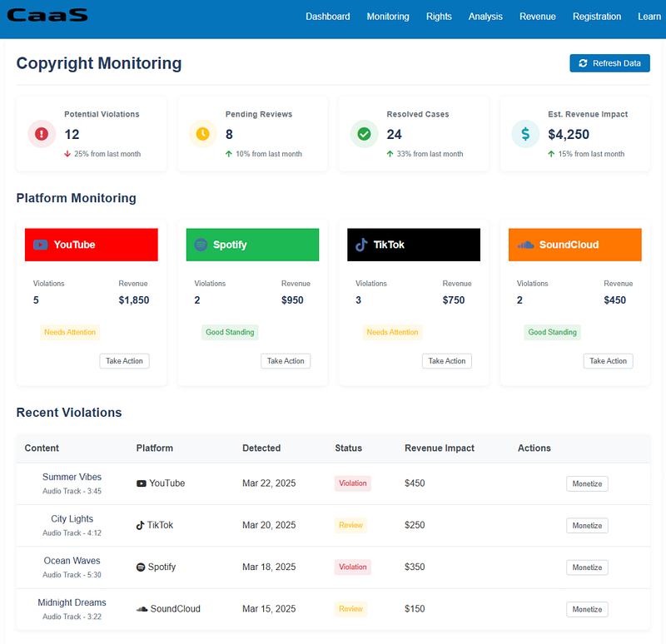666x644 pixels.
Task: Click the Violation status badge for Ocean Waves
Action: coord(352,567)
